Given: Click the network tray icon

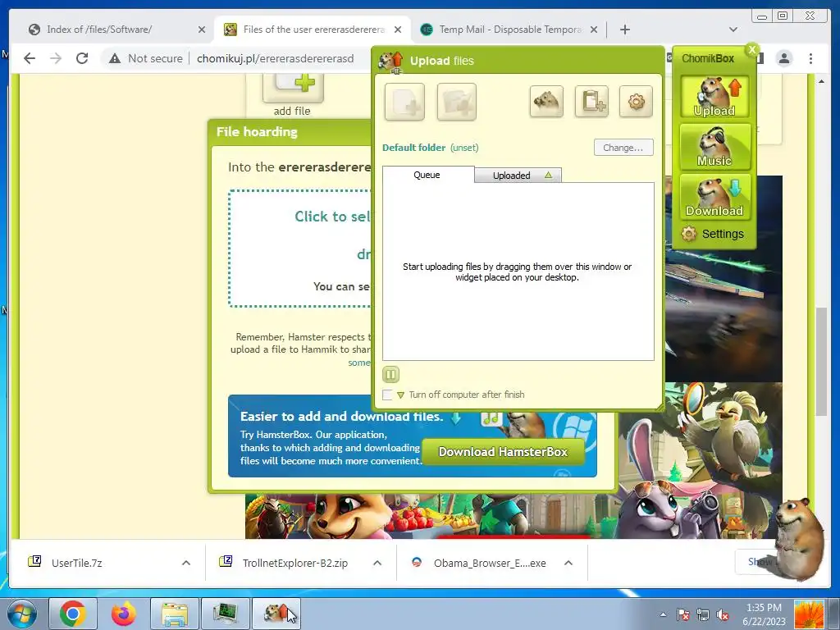Looking at the screenshot, I should pyautogui.click(x=703, y=615).
